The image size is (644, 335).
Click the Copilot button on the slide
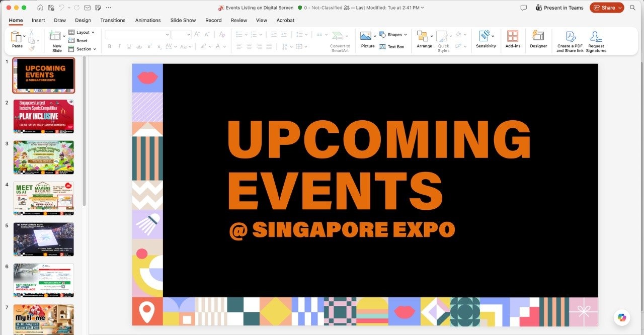tap(622, 317)
